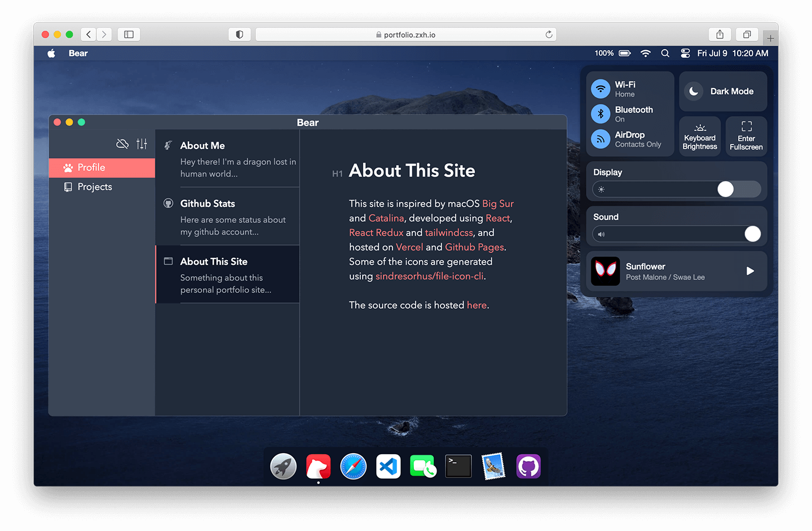This screenshot has width=812, height=531.
Task: Toggle AirDrop in Control Center
Action: click(601, 139)
